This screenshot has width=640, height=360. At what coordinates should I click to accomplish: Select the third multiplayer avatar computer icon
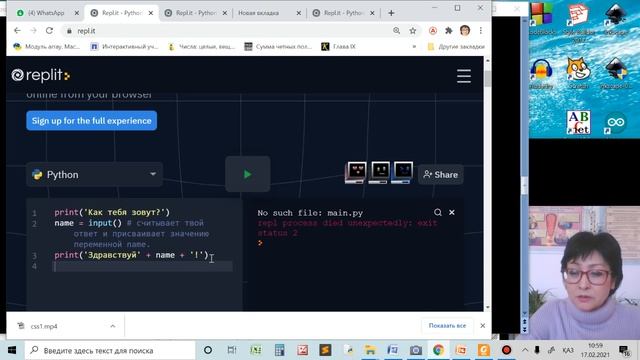coord(402,172)
